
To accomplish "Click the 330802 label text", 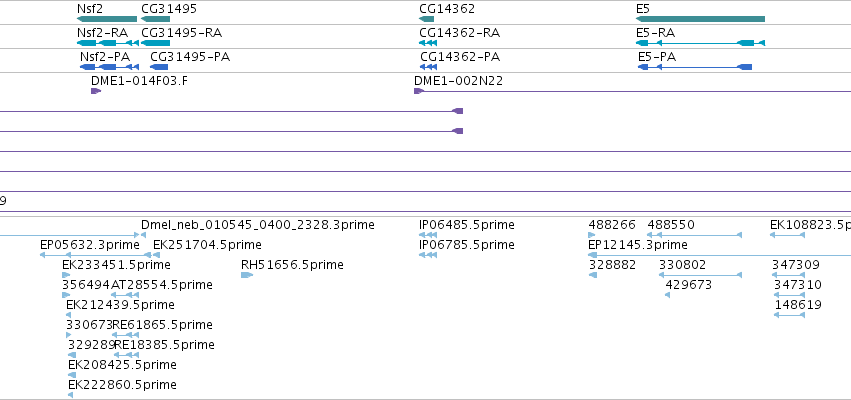I will pos(683,265).
